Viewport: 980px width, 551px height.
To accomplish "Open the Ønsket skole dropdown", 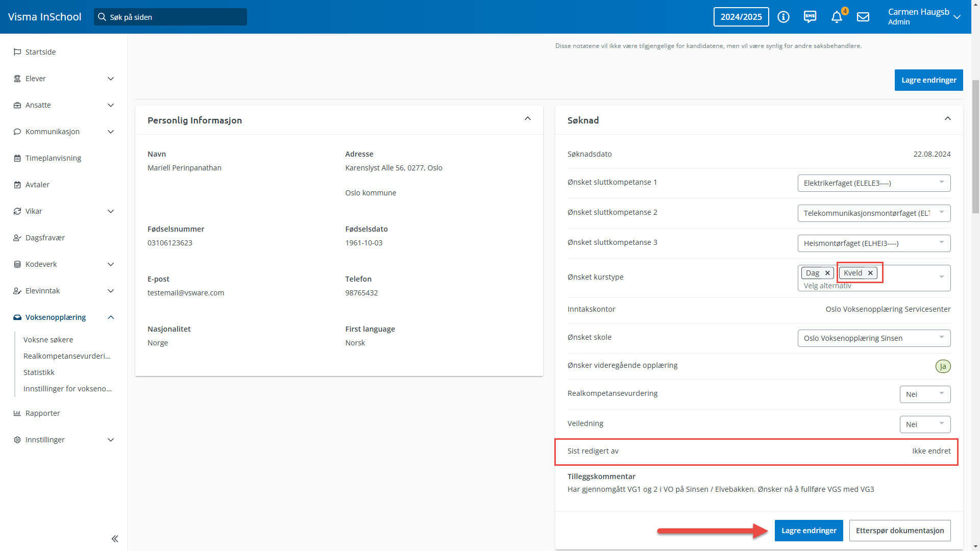I will tap(874, 338).
